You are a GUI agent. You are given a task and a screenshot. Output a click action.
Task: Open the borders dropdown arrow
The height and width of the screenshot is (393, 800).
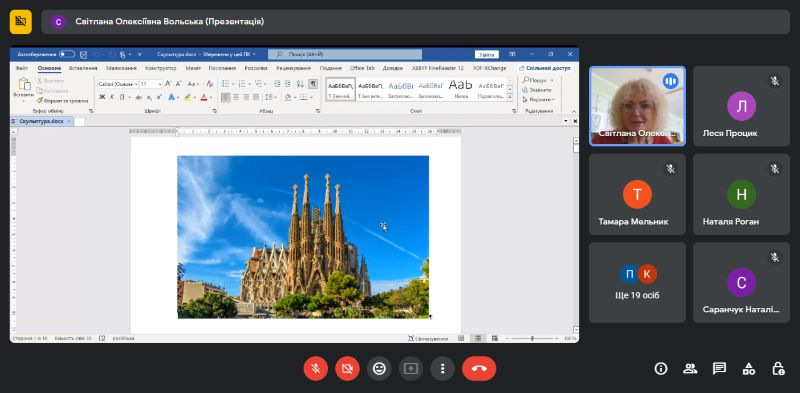[x=312, y=97]
